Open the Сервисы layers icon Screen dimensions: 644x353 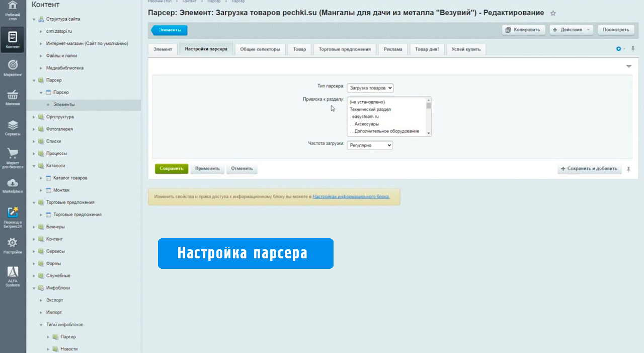(13, 124)
